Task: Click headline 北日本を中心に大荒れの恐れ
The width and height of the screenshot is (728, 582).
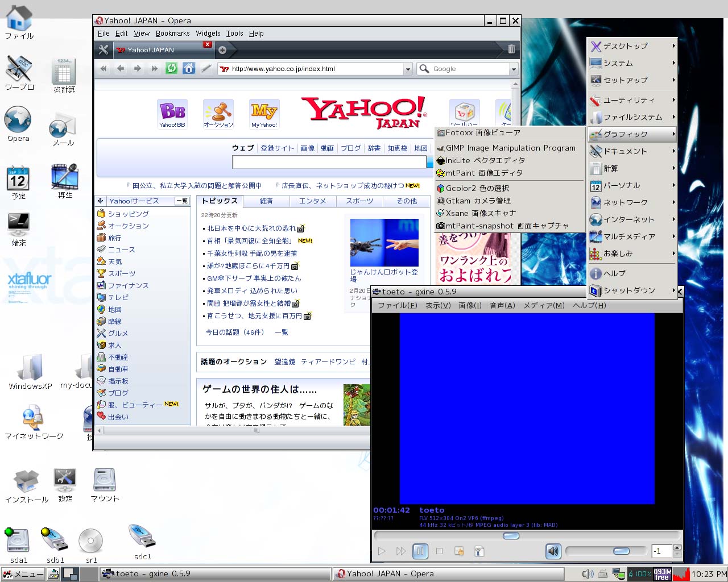Action: [251, 228]
